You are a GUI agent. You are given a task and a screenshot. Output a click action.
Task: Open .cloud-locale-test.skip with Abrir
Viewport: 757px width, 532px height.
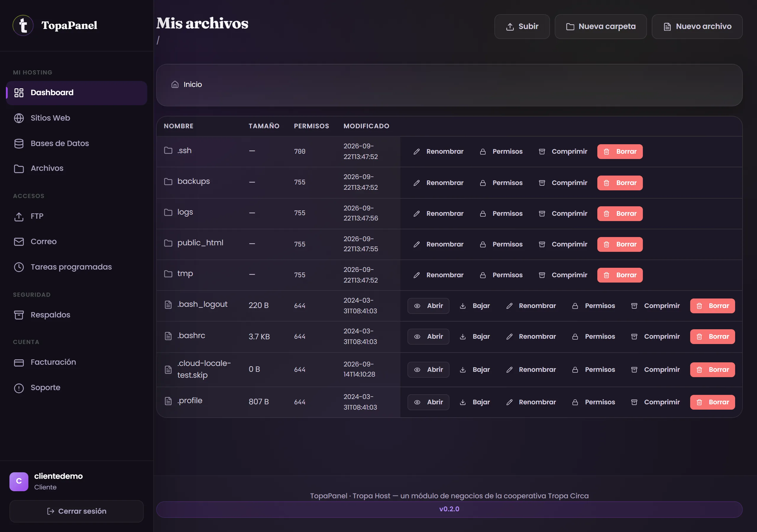click(428, 370)
